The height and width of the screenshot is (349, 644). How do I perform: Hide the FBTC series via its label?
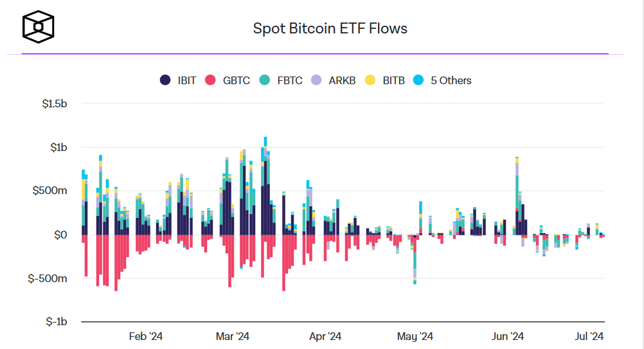(290, 80)
